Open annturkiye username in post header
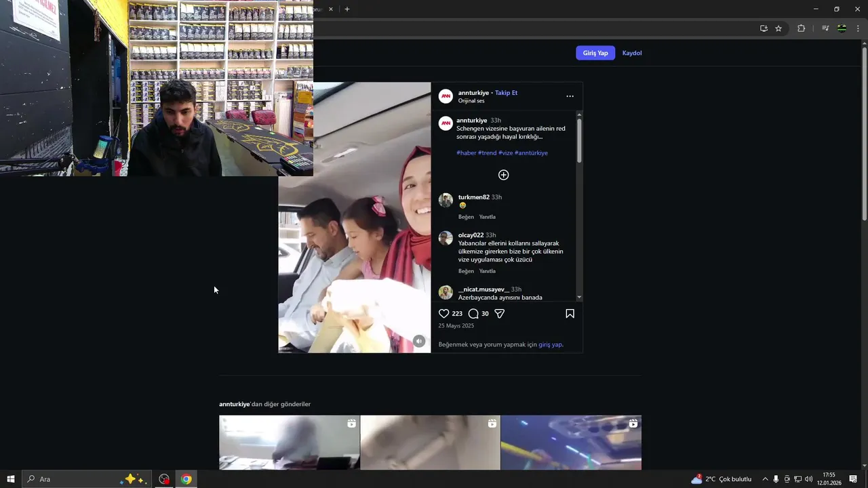 (473, 93)
